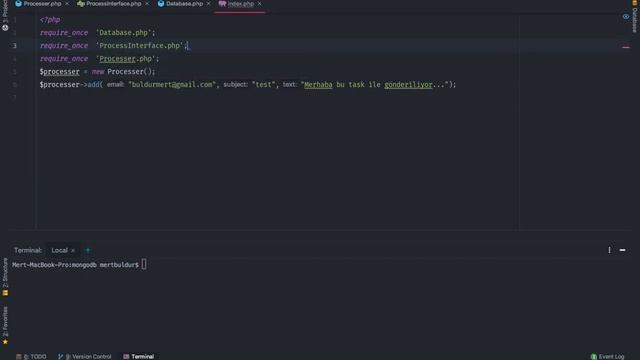This screenshot has height=360, width=640.
Task: Open the TODO tool window
Action: (31, 356)
